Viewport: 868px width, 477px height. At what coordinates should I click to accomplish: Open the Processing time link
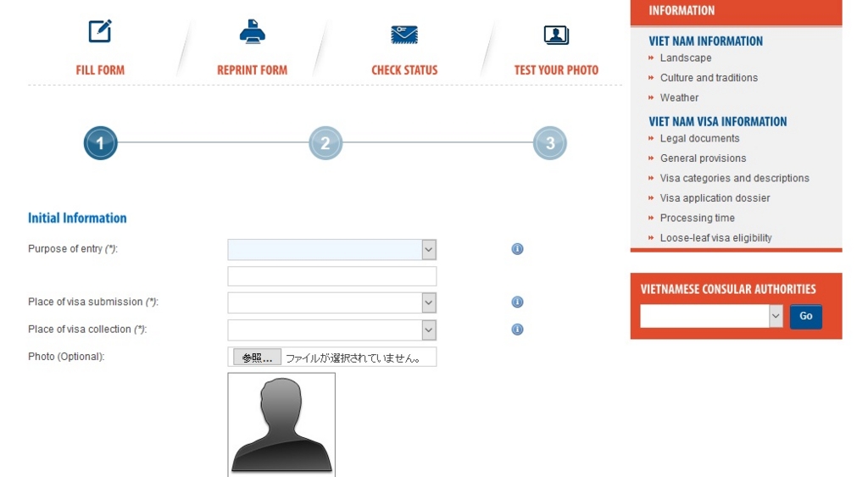pos(697,218)
